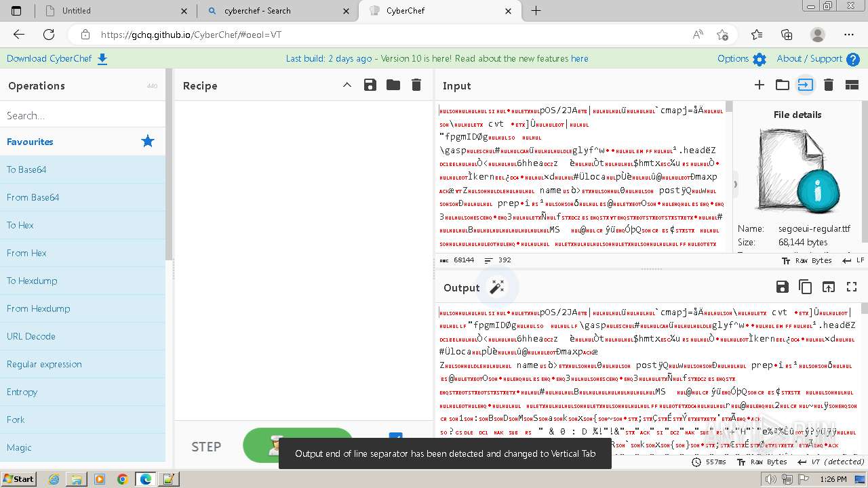Copy raw output to the clipboard
Screen dimensions: 868x488
[806, 287]
